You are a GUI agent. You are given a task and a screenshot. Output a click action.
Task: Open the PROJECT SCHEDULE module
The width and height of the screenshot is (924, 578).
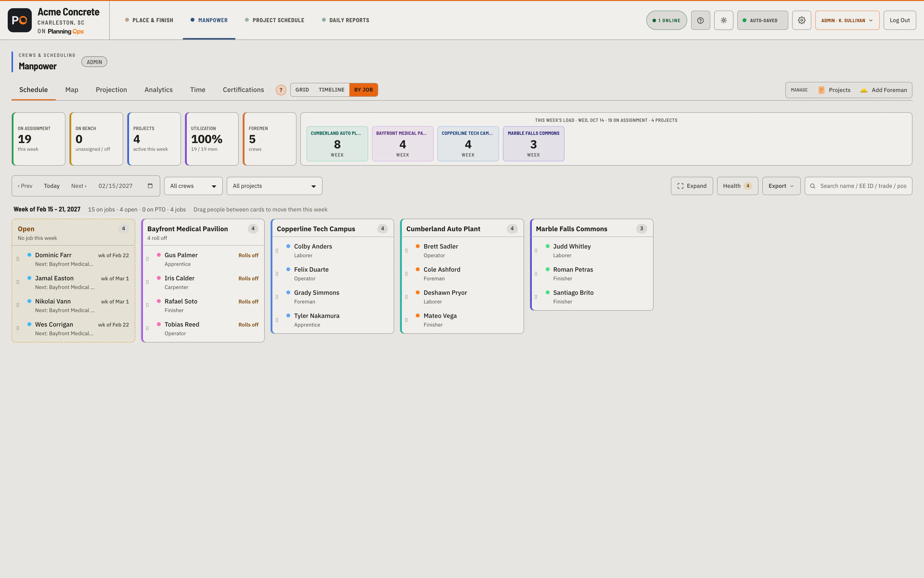[x=275, y=20]
